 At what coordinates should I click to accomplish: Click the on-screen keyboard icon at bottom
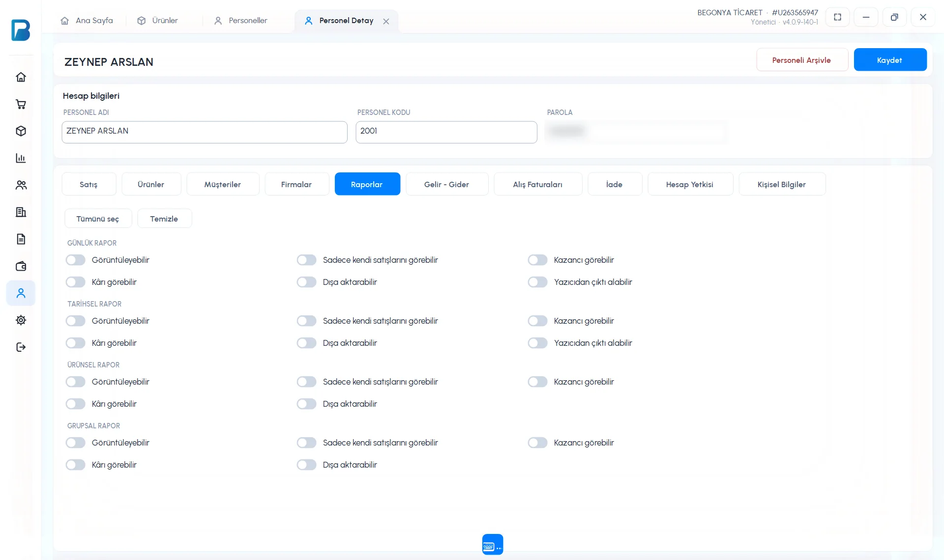pos(493,544)
